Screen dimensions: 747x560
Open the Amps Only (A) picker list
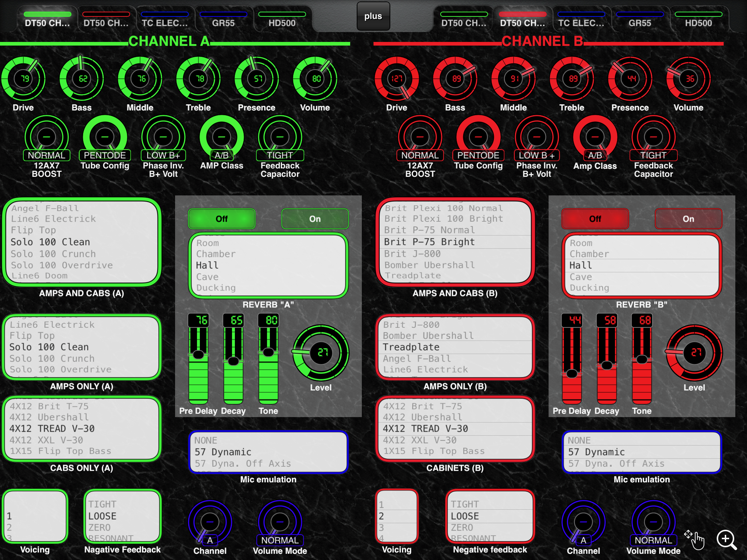tap(82, 347)
